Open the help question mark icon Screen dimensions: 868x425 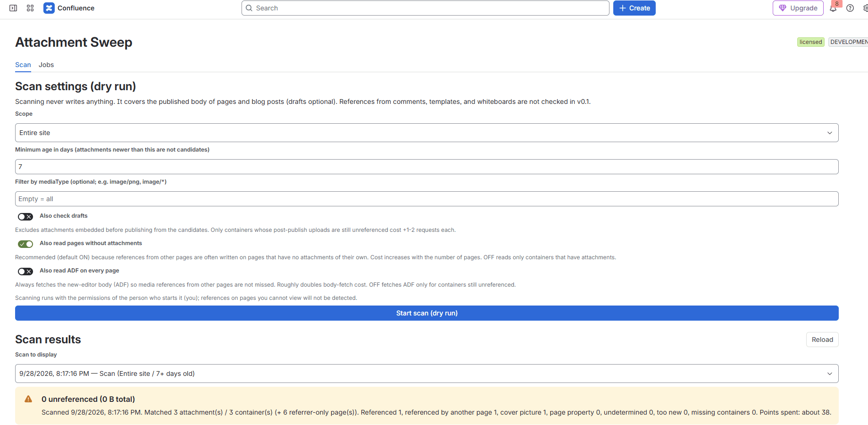click(850, 8)
